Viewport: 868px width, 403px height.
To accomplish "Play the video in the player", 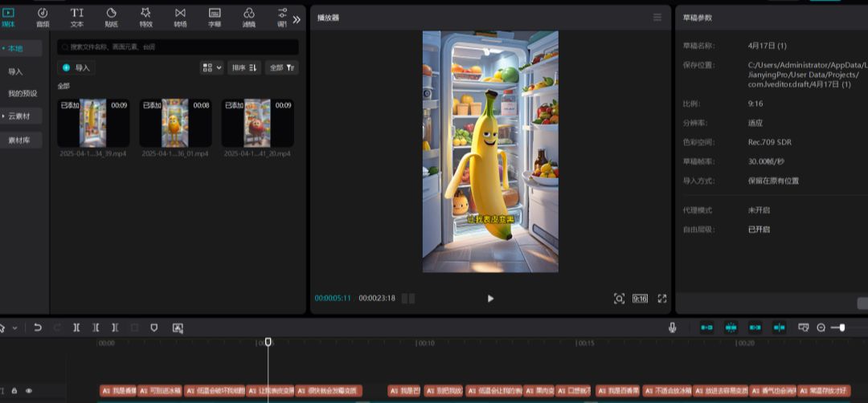I will click(490, 299).
